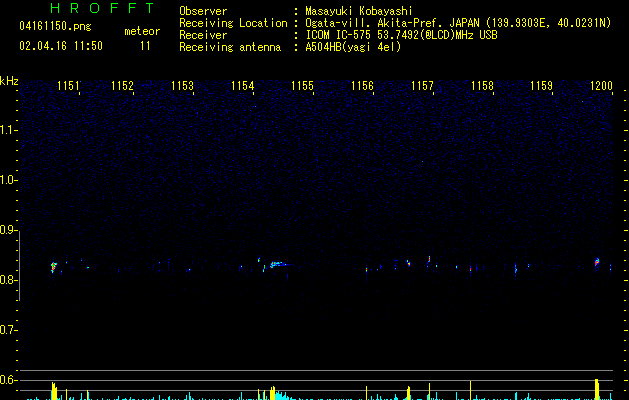Click the kHz axis unit label

pos(9,81)
